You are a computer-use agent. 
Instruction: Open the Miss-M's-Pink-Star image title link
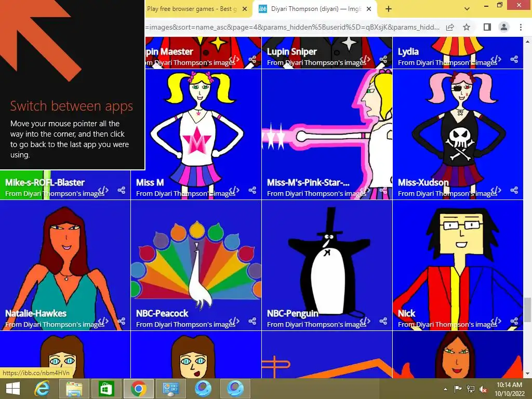click(x=308, y=182)
